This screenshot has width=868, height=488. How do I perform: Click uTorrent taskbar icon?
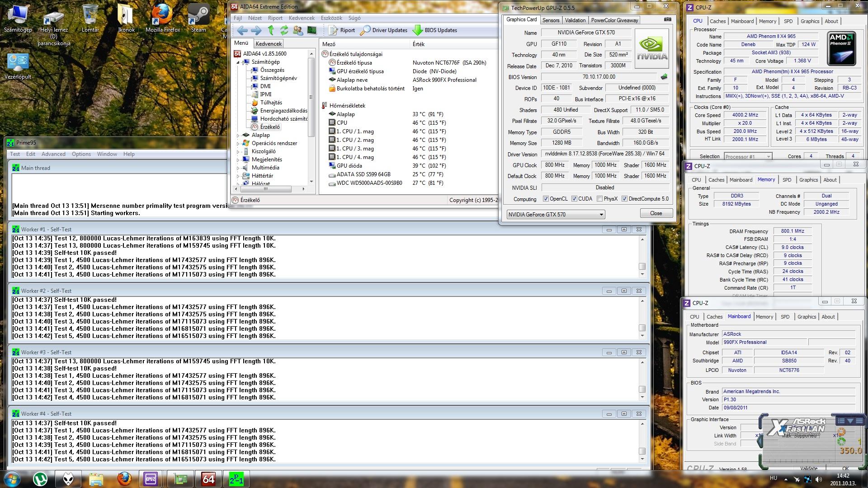(x=41, y=479)
